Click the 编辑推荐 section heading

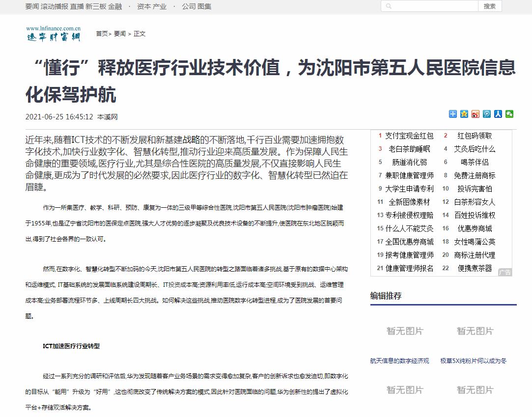pyautogui.click(x=386, y=296)
